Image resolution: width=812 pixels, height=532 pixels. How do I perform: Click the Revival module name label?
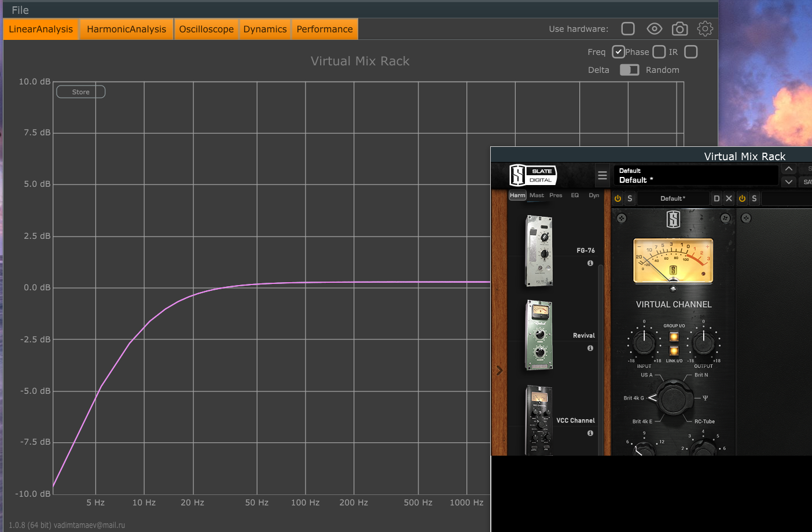tap(584, 335)
